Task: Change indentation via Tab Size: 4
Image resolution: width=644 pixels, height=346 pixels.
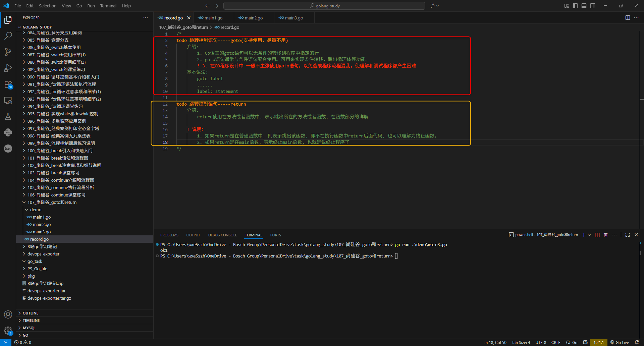Action: [x=521, y=342]
